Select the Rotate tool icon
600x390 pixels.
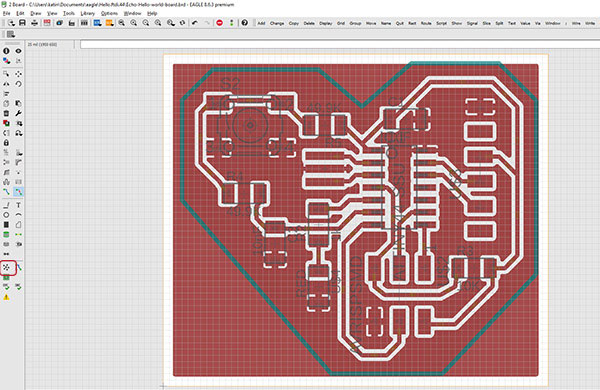tap(18, 84)
